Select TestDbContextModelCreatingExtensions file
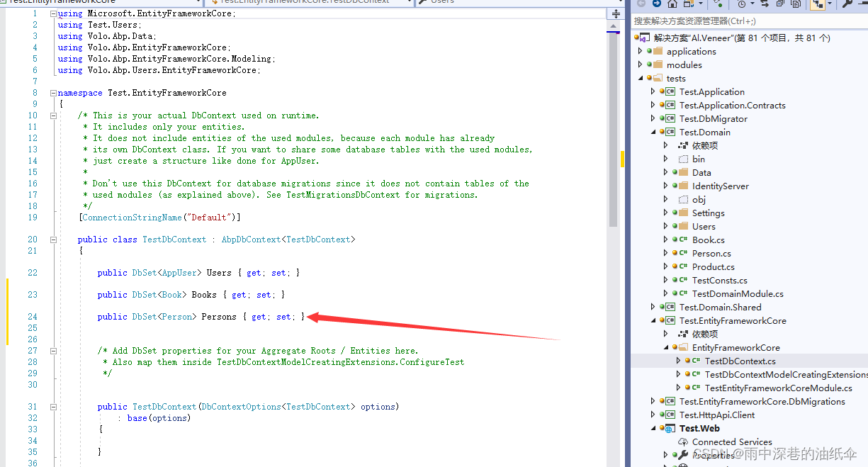The width and height of the screenshot is (868, 467). point(786,374)
